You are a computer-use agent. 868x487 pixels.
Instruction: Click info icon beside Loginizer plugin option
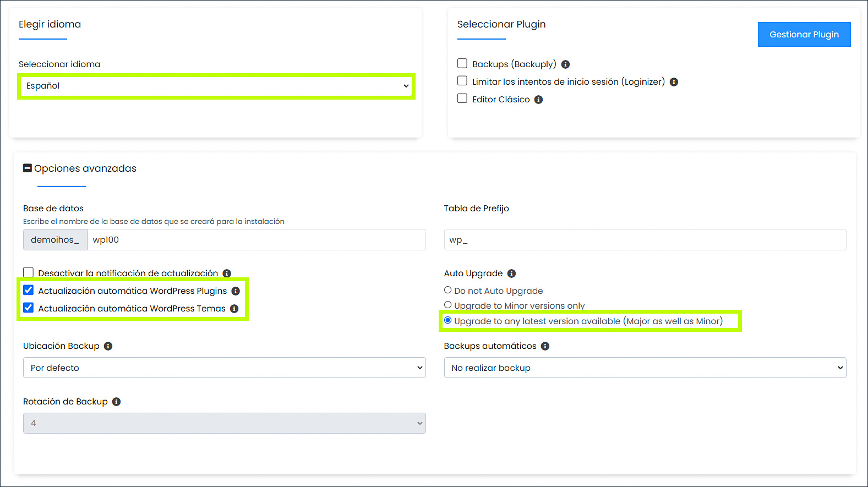pyautogui.click(x=674, y=82)
